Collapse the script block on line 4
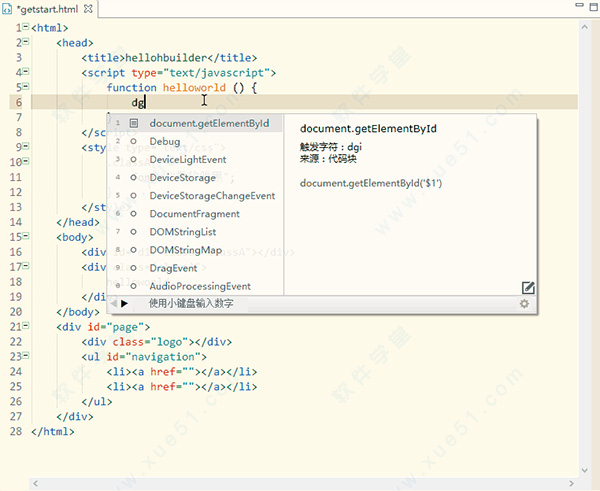Image resolution: width=600 pixels, height=491 pixels. pos(25,73)
